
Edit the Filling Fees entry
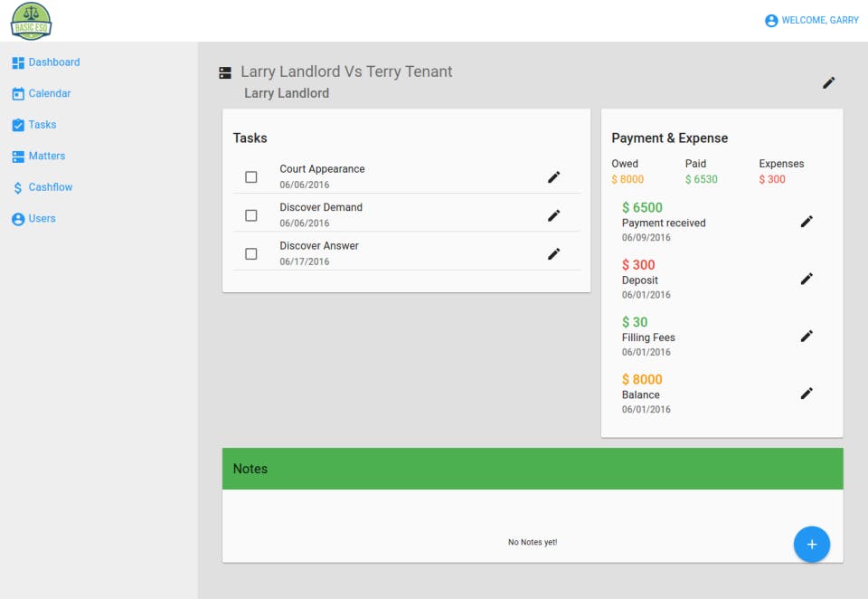807,336
